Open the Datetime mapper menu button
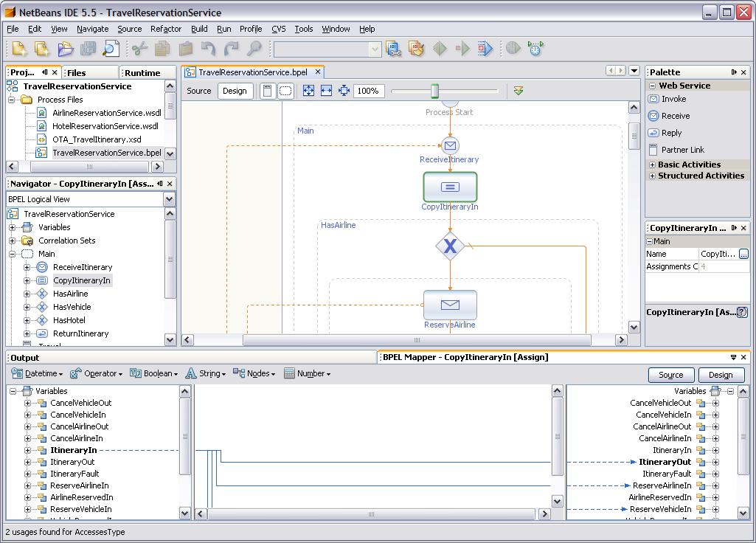The width and height of the screenshot is (756, 543). pyautogui.click(x=38, y=373)
